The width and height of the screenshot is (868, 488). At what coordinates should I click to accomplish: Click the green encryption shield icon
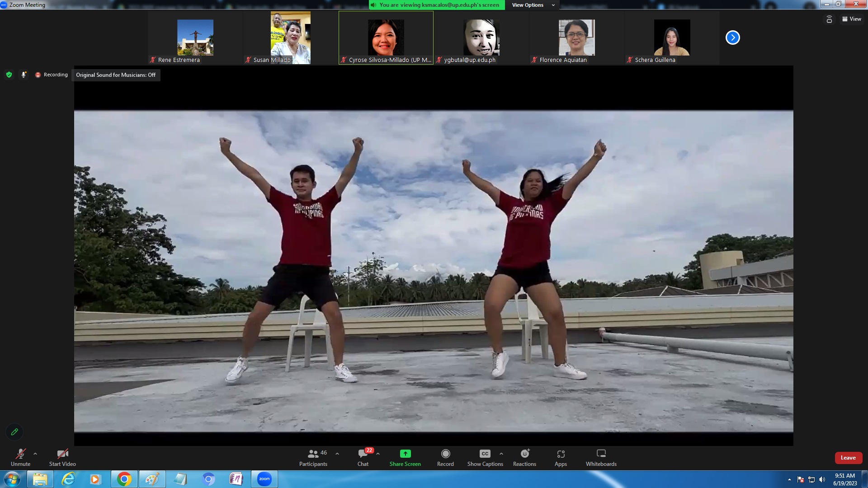click(9, 75)
